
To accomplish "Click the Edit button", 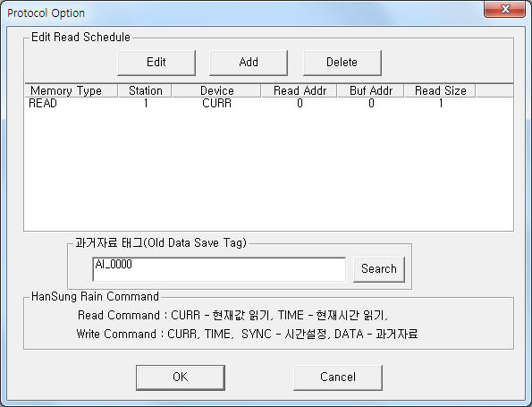I will (x=156, y=63).
